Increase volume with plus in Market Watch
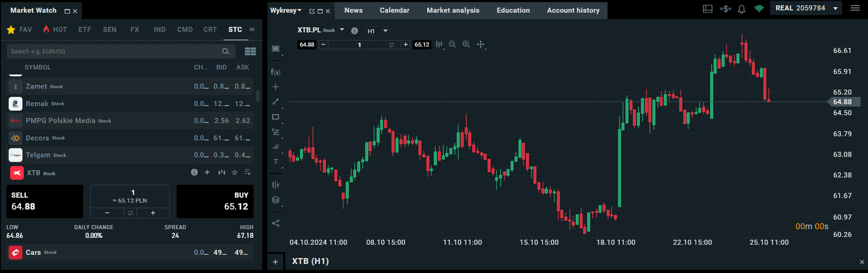This screenshot has width=868, height=273. coord(153,213)
